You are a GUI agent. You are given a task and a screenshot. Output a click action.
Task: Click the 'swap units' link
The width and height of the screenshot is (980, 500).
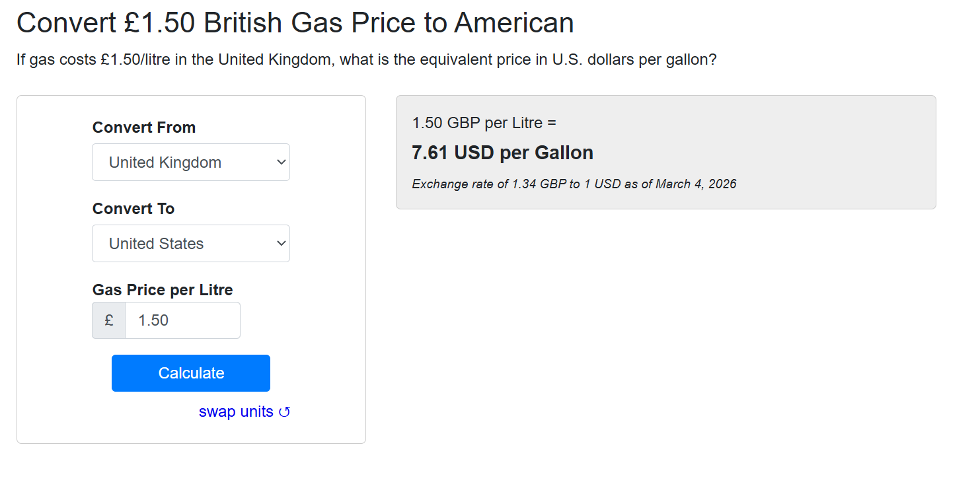coord(236,412)
